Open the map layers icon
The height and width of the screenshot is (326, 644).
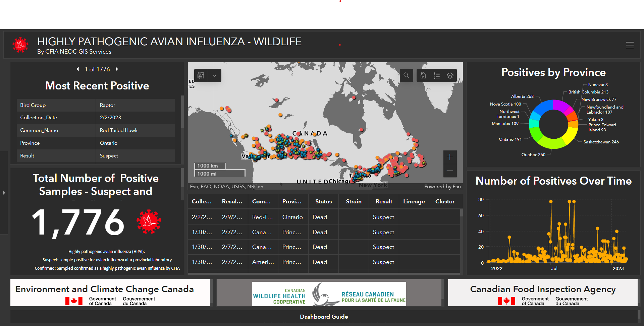pyautogui.click(x=450, y=75)
